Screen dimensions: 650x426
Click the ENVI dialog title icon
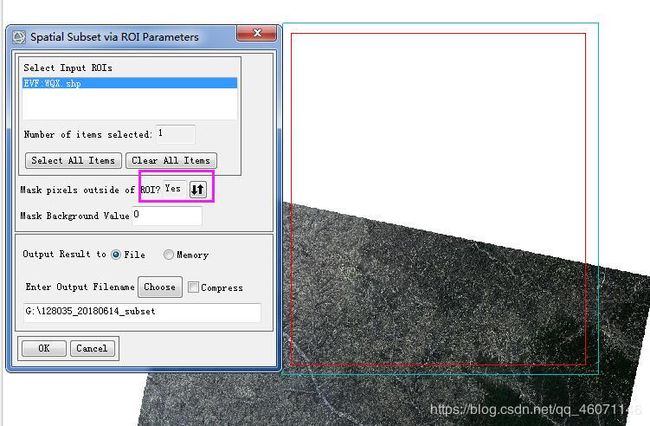pyautogui.click(x=19, y=37)
